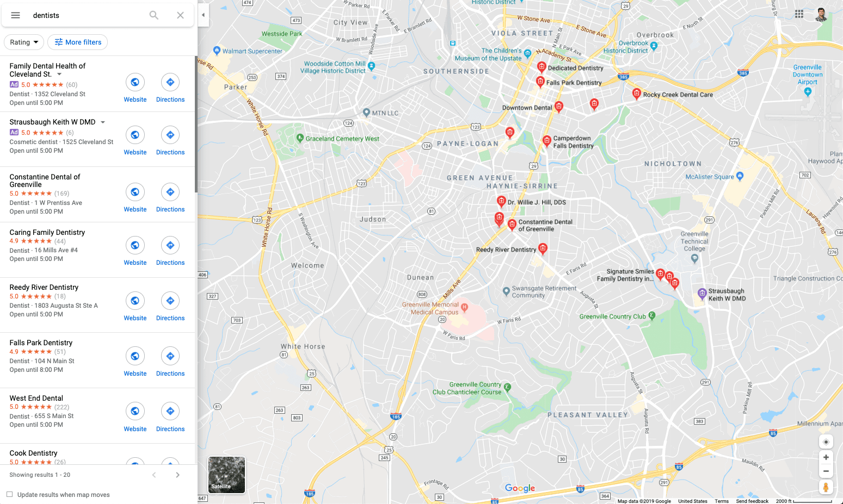Click the Greenville Country Club marker
The height and width of the screenshot is (504, 843).
point(652,316)
